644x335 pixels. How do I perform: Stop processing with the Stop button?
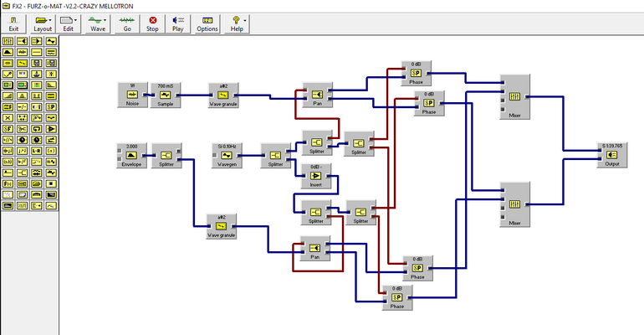(x=152, y=23)
